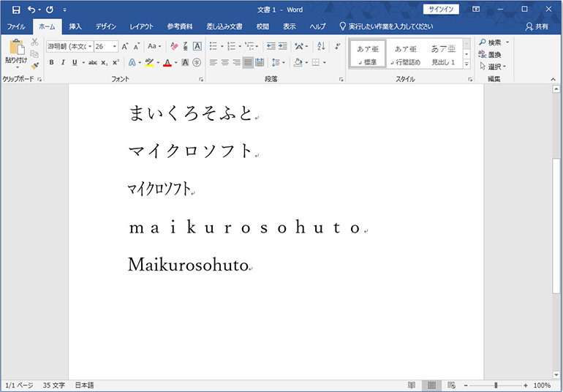Screen dimensions: 563x392
Task: Apply strikethrough abc formatting
Action: (93, 62)
